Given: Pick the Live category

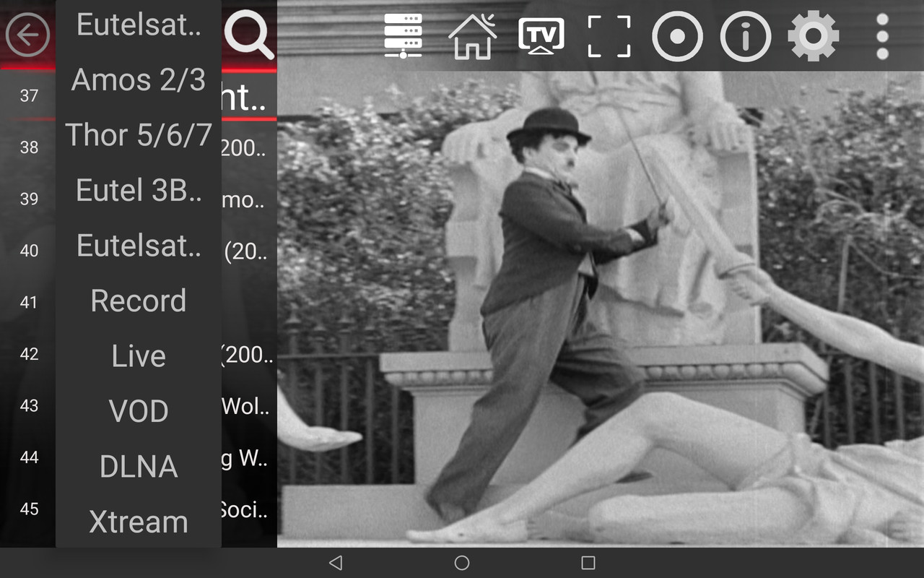Looking at the screenshot, I should 139,356.
